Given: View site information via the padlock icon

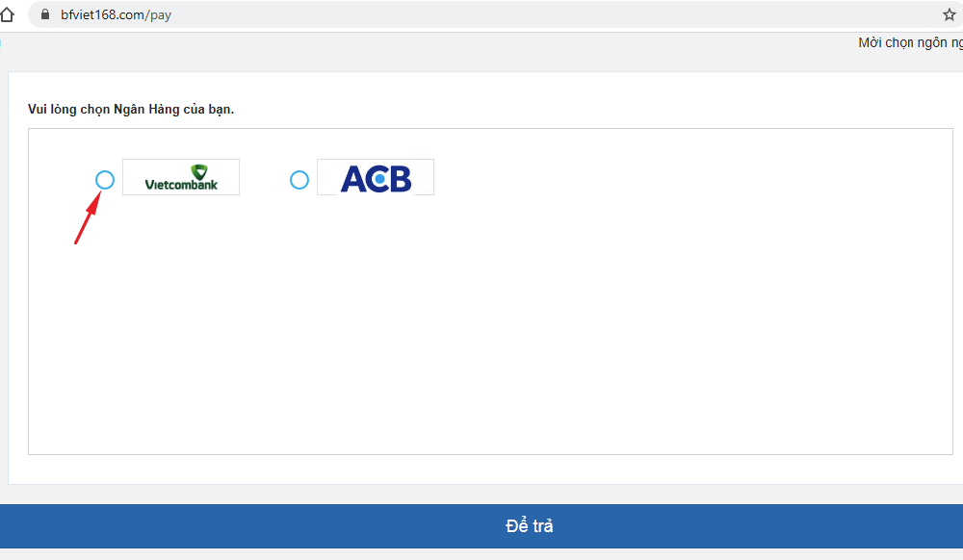Looking at the screenshot, I should pos(45,14).
